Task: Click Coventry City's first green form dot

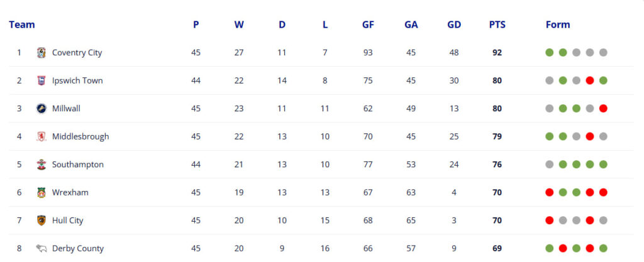Action: [x=549, y=53]
